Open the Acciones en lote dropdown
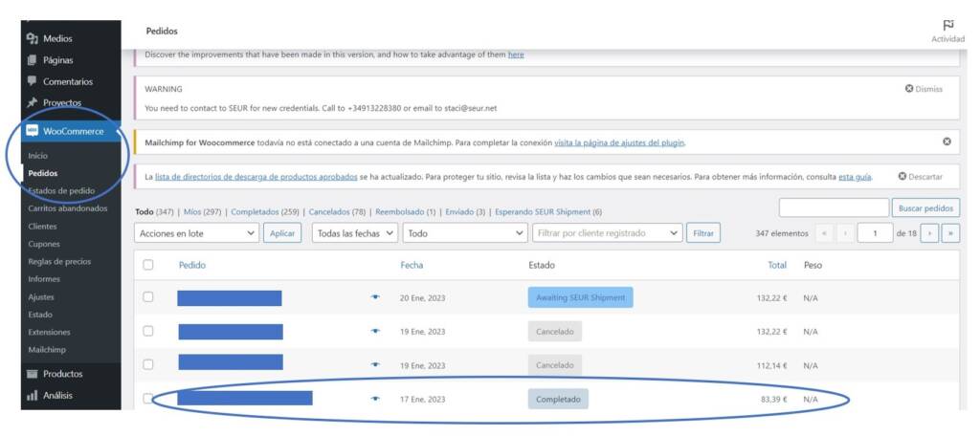The width and height of the screenshot is (980, 436). coord(197,233)
